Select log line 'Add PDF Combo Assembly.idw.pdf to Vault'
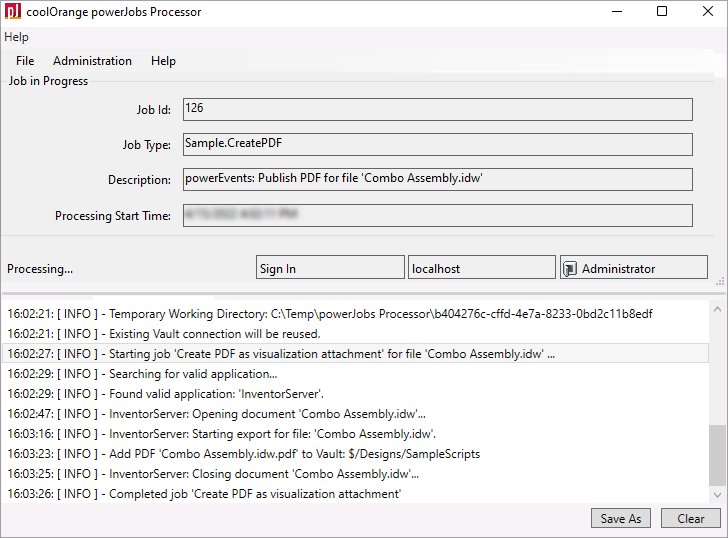Image resolution: width=728 pixels, height=538 pixels. [356, 454]
